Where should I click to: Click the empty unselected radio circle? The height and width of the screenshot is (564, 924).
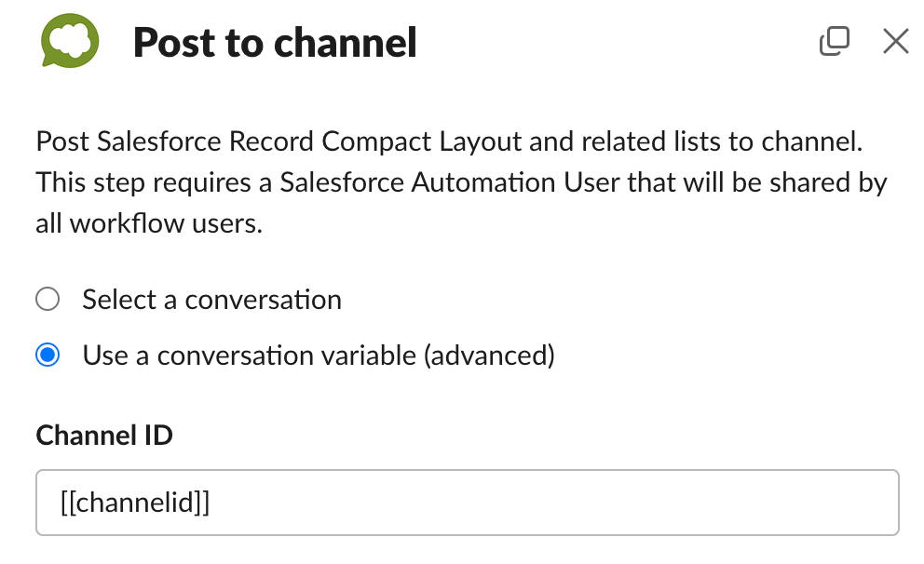(x=48, y=299)
